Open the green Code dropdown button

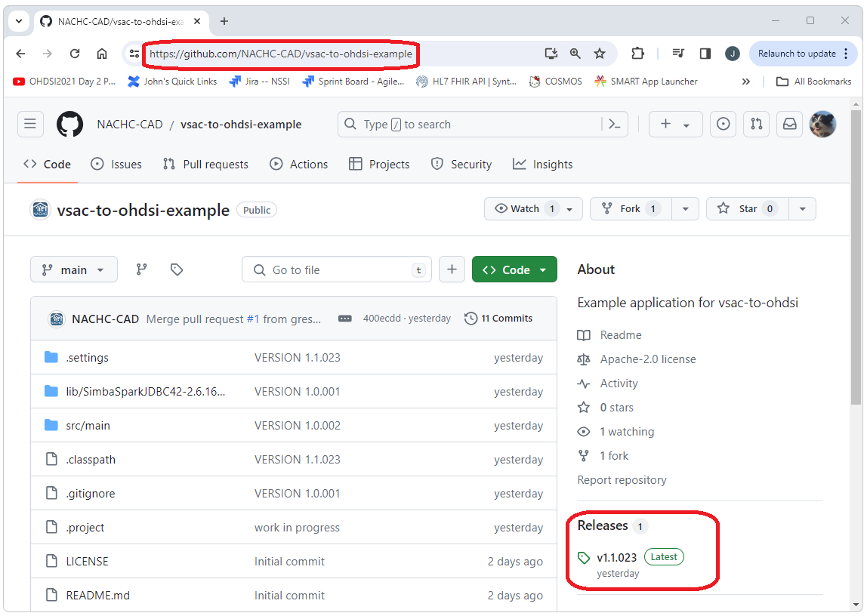click(514, 269)
